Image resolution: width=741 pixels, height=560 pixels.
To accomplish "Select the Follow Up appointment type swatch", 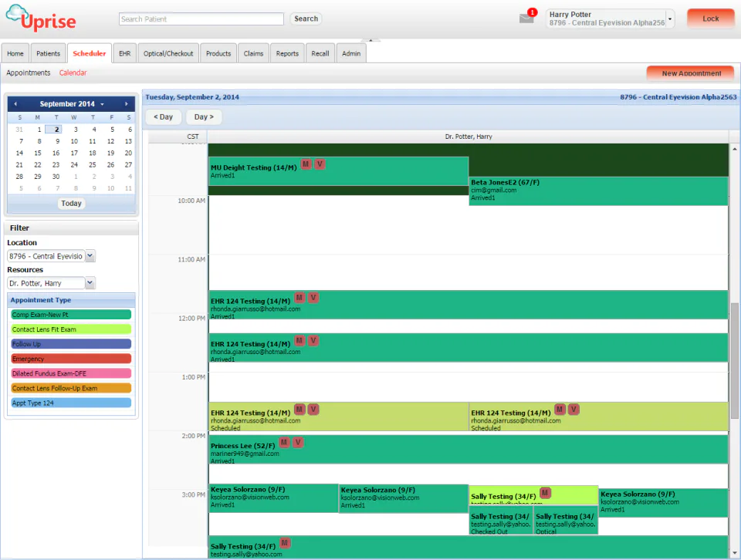I will pyautogui.click(x=71, y=344).
